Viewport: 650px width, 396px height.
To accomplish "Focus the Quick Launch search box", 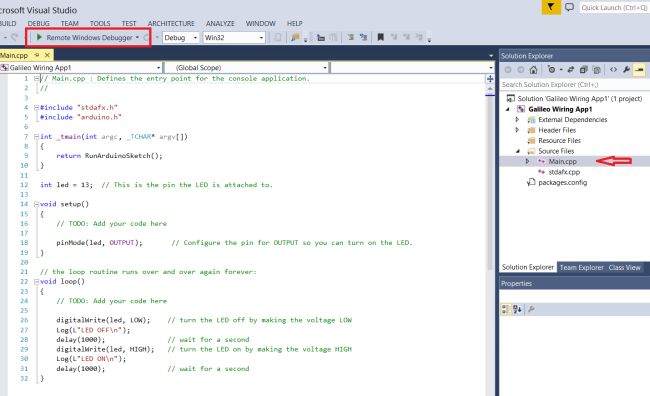I will tap(614, 7).
